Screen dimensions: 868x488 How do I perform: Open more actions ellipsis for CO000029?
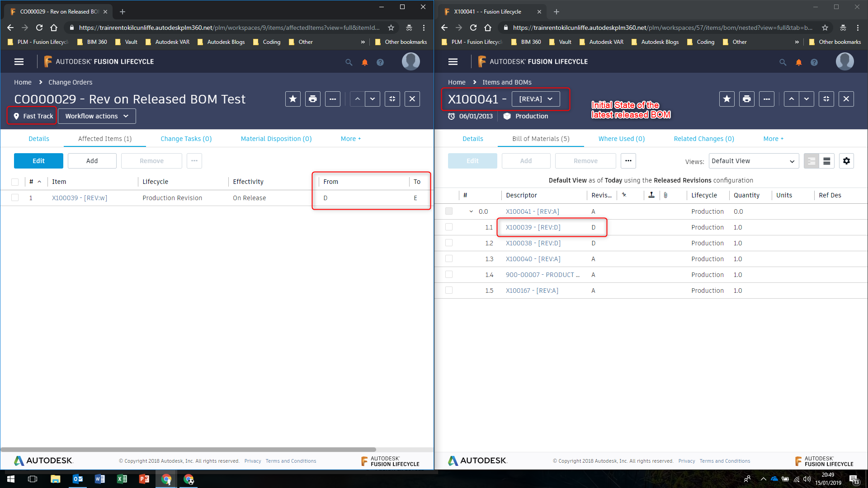tap(333, 99)
